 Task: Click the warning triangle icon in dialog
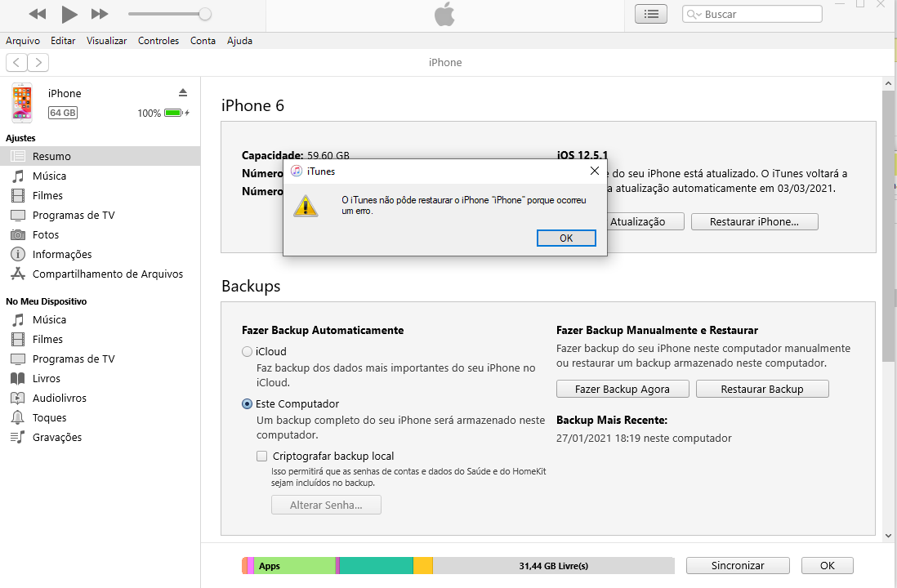click(x=306, y=206)
